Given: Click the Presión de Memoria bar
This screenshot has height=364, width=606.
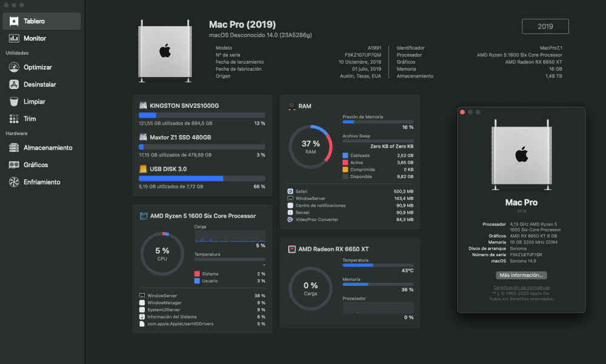Looking at the screenshot, I should [x=378, y=122].
